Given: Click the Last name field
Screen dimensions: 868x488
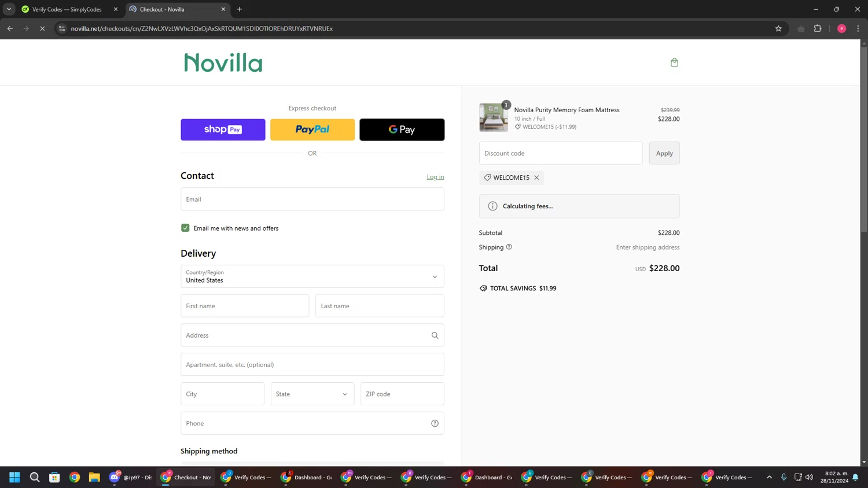Looking at the screenshot, I should (x=380, y=306).
